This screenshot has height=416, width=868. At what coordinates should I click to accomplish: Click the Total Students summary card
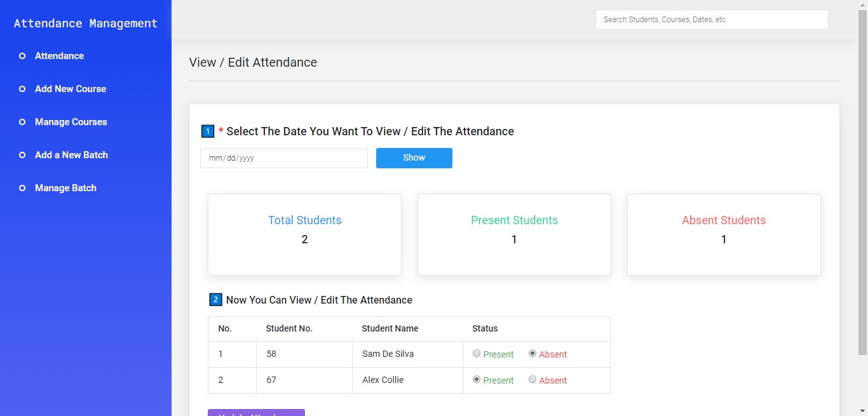[x=304, y=234]
